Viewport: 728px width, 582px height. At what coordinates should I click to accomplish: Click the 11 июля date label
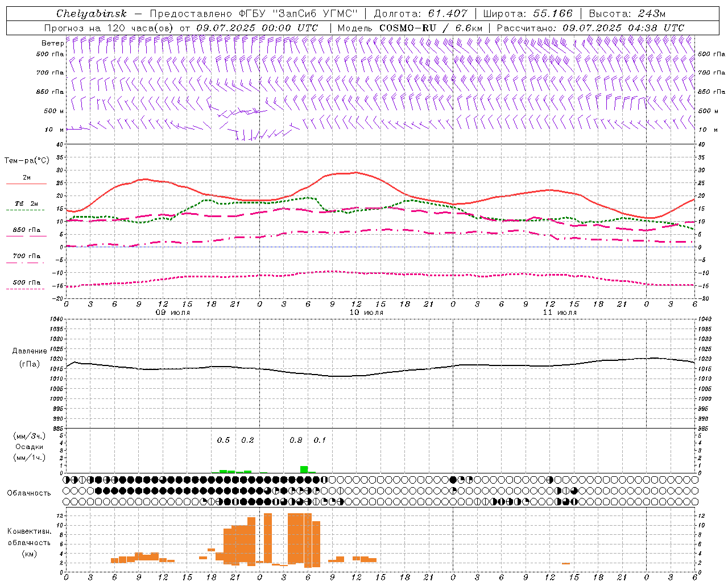(560, 313)
